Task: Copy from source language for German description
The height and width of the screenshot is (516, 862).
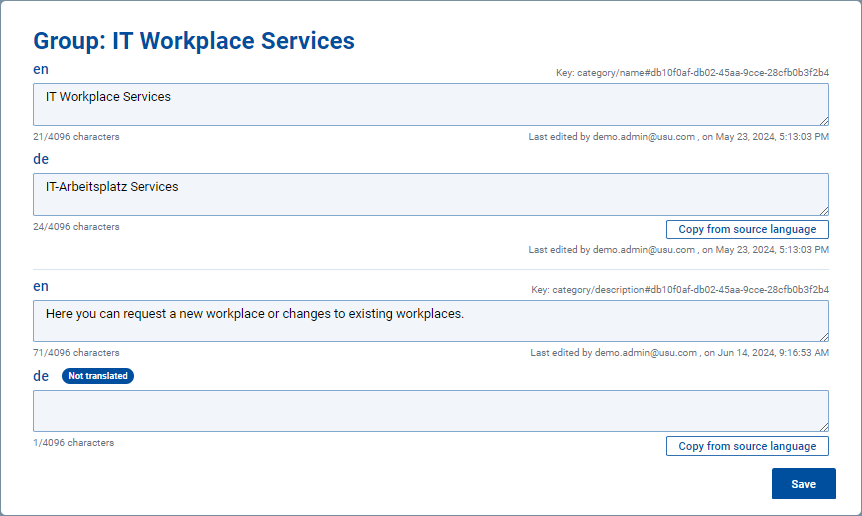Action: [747, 447]
